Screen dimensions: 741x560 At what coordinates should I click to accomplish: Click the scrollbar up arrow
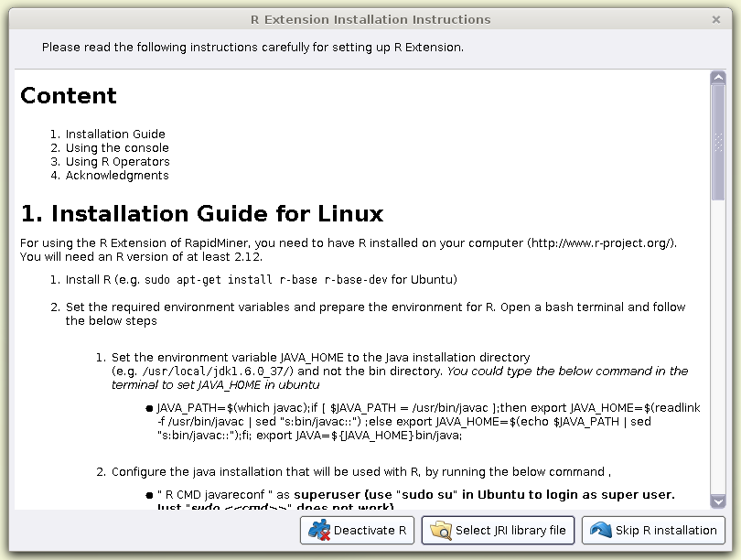click(718, 78)
